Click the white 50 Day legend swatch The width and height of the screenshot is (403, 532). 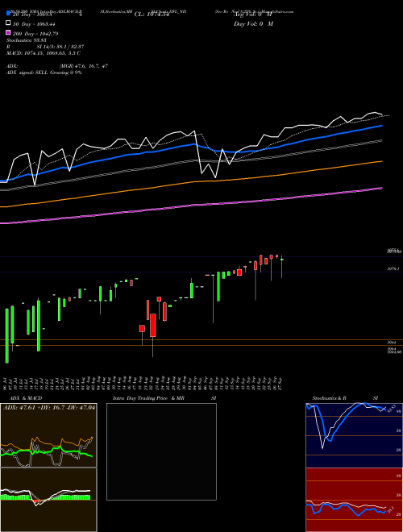(9, 23)
